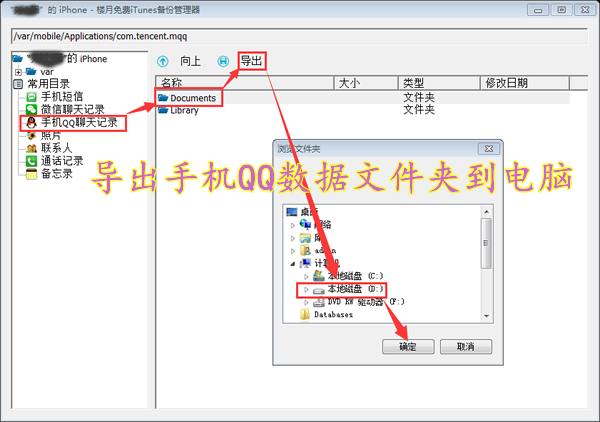Click the path field showing /var/mobile/Applications
600x422 pixels.
click(300, 36)
